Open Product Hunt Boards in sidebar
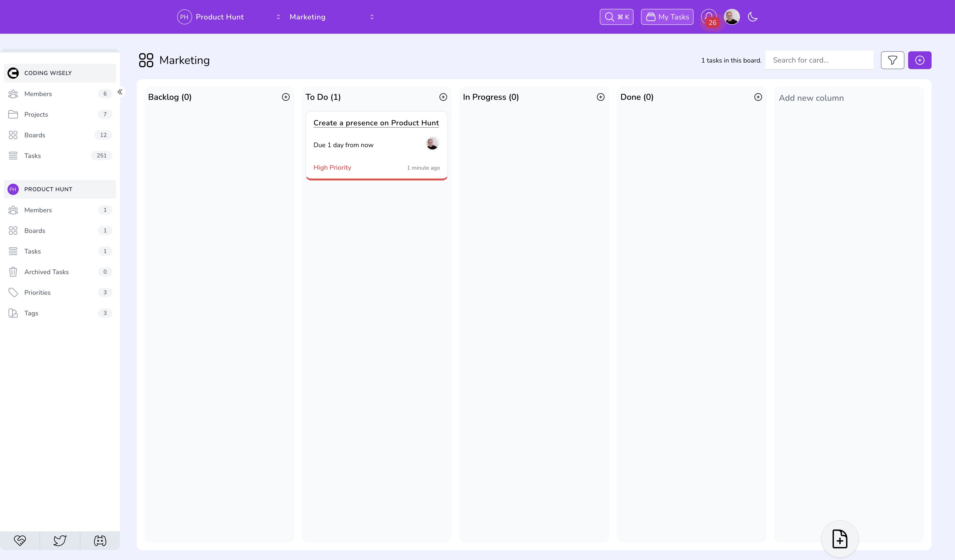 tap(60, 231)
